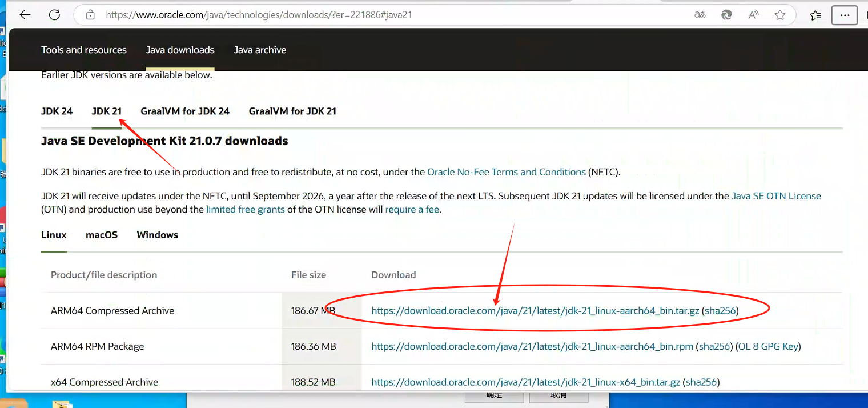The width and height of the screenshot is (868, 408).
Task: View site info via the lock icon
Action: coord(90,15)
